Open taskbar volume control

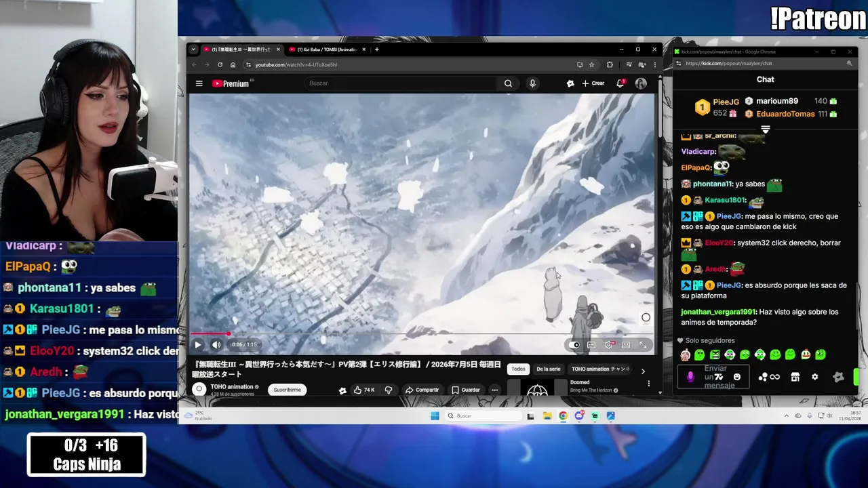[x=830, y=415]
